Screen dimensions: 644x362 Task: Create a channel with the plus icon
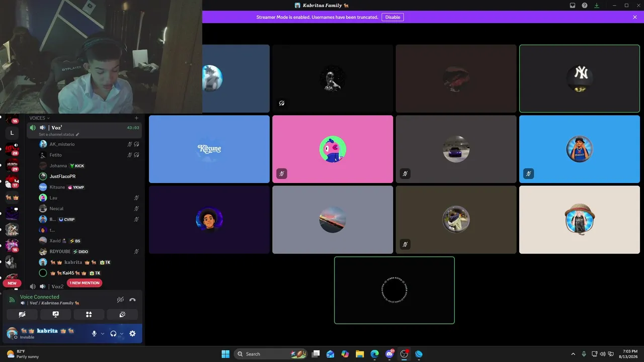[x=136, y=118]
